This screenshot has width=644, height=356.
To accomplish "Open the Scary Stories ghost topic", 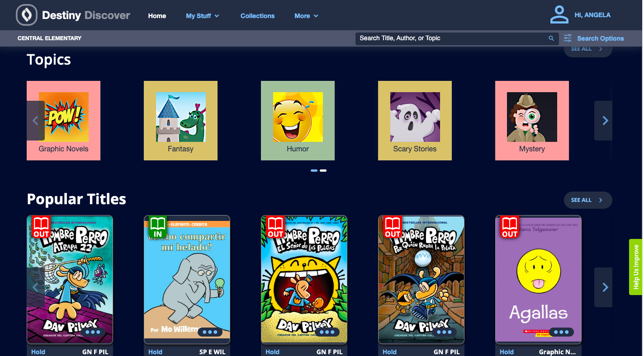I will [415, 117].
